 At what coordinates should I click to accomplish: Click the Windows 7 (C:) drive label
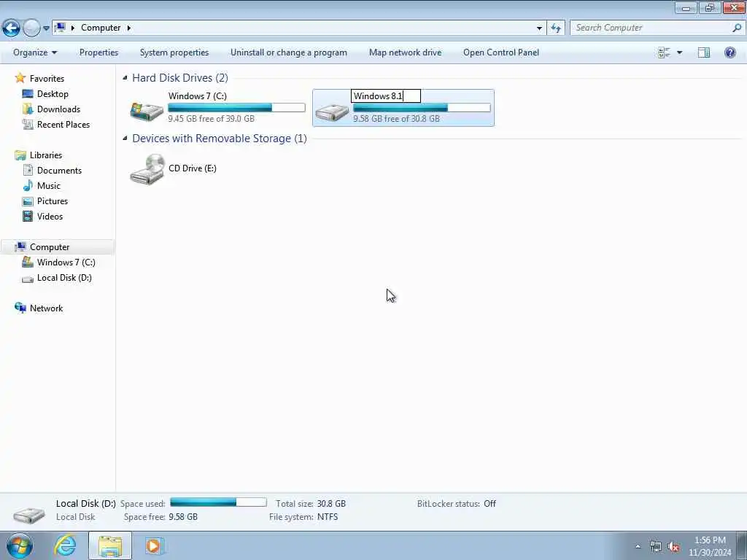tap(197, 96)
